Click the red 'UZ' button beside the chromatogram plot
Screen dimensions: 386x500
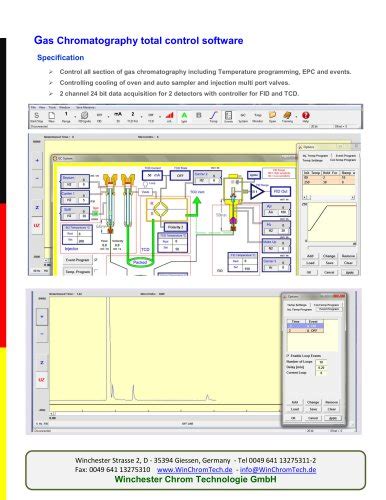pos(42,380)
